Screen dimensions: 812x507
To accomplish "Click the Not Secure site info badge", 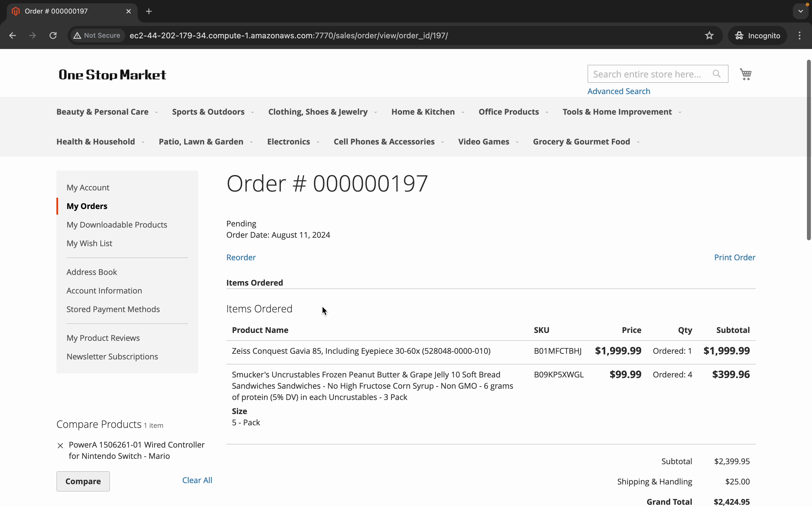I will coord(97,35).
